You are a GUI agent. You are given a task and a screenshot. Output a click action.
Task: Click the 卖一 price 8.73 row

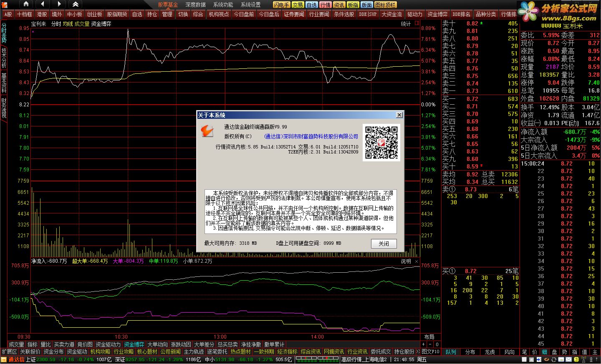[480, 91]
